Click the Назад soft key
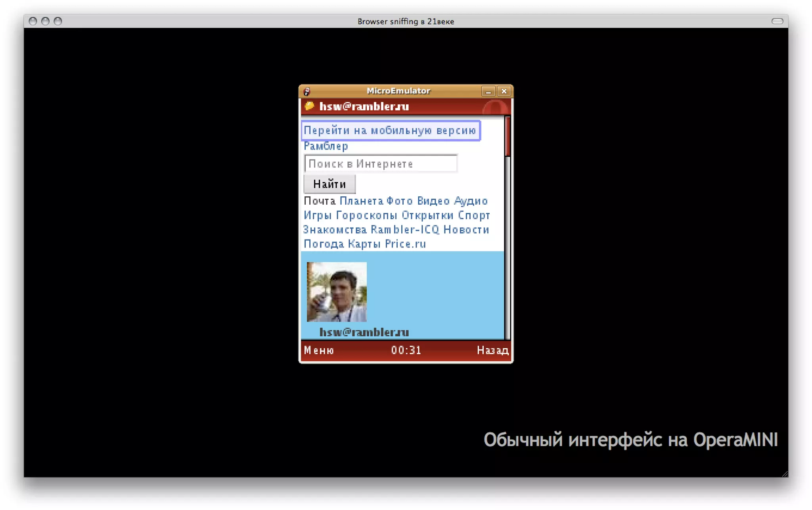The height and width of the screenshot is (510, 812). pyautogui.click(x=492, y=350)
